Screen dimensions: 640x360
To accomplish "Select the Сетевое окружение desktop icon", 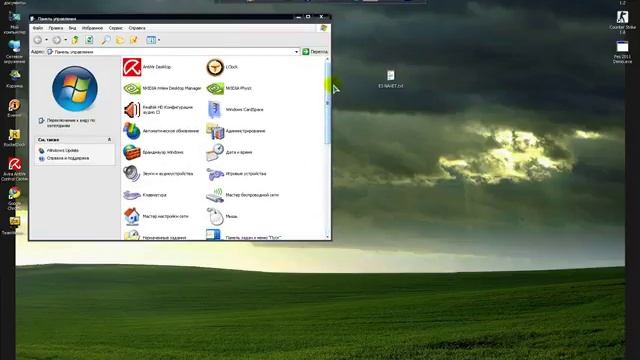I will 14,52.
